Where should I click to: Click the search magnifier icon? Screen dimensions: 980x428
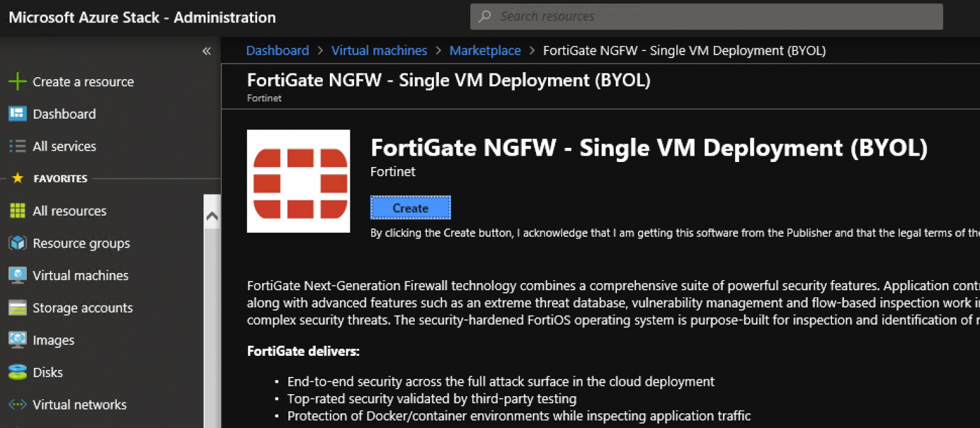coord(484,16)
